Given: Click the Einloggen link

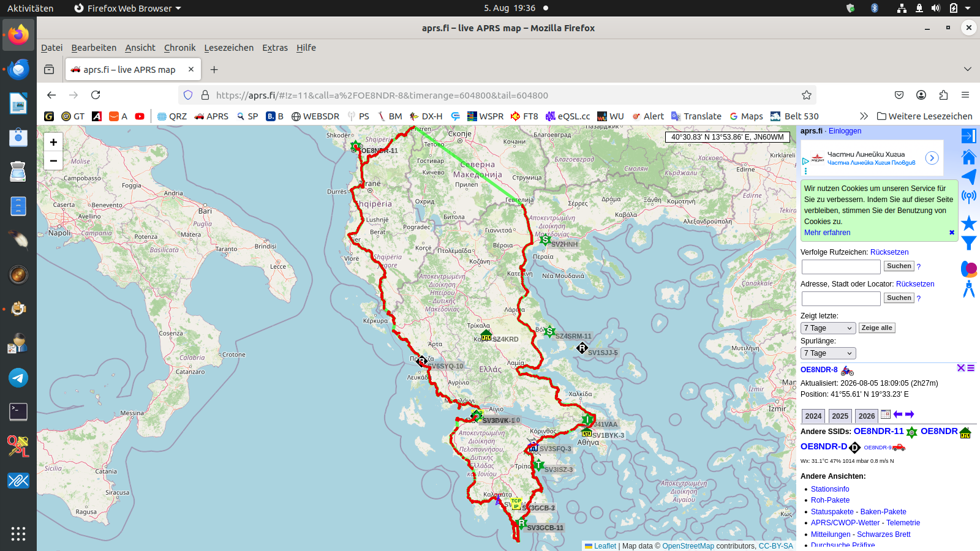Looking at the screenshot, I should click(845, 131).
